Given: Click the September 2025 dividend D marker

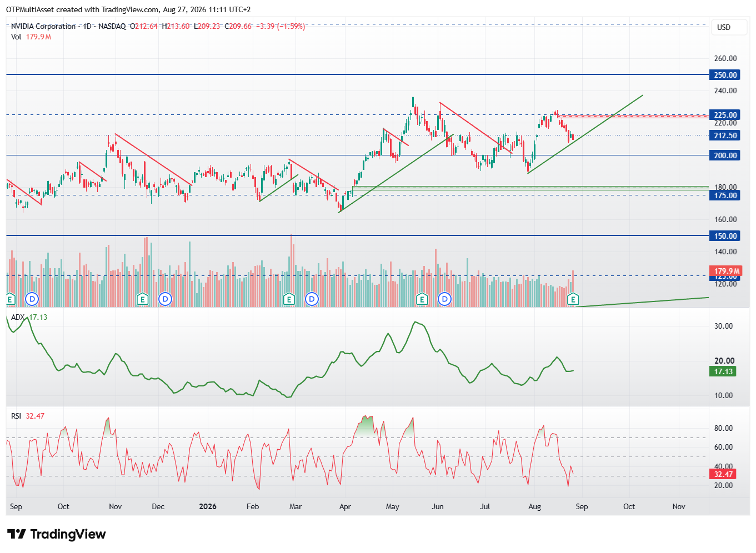Looking at the screenshot, I should [32, 299].
